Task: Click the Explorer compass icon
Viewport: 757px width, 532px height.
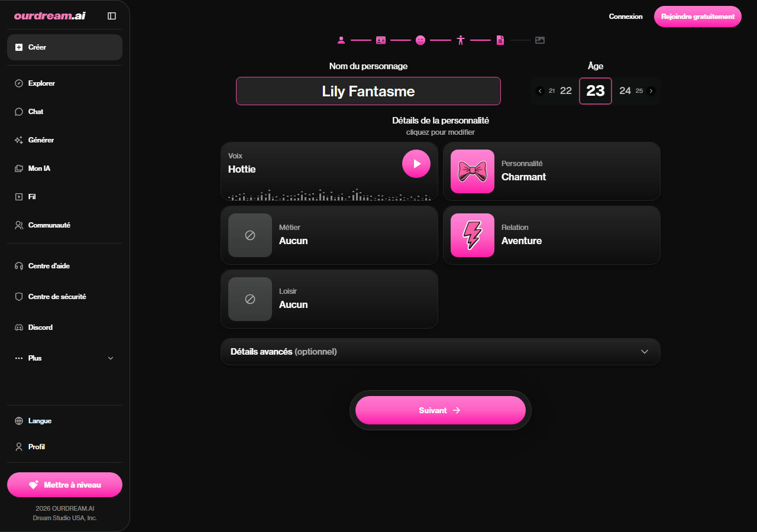Action: point(19,83)
